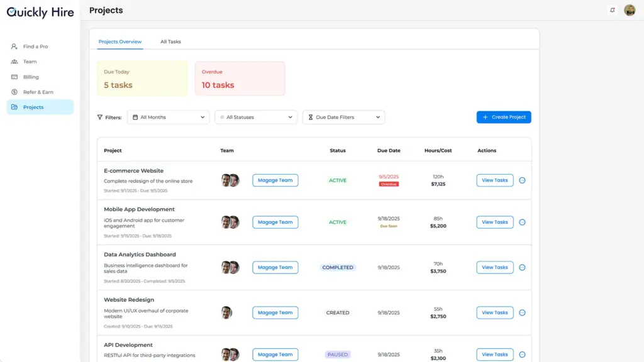Click the notification bell icon

[613, 10]
